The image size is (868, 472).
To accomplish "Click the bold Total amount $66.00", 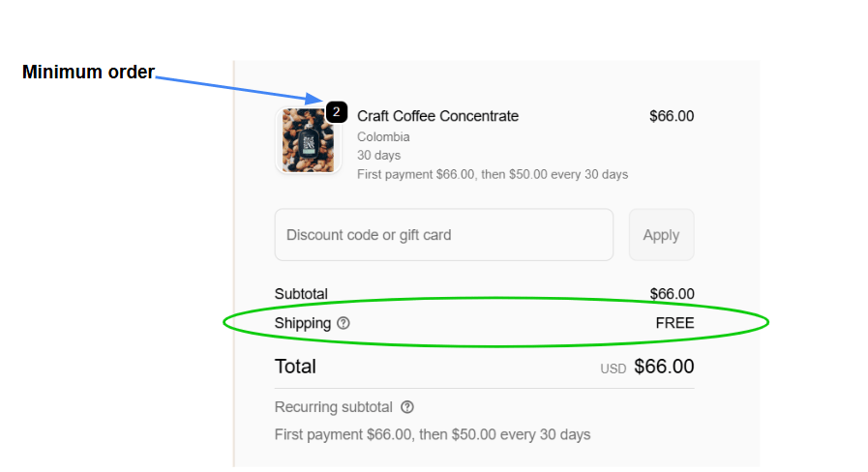I will click(x=664, y=367).
